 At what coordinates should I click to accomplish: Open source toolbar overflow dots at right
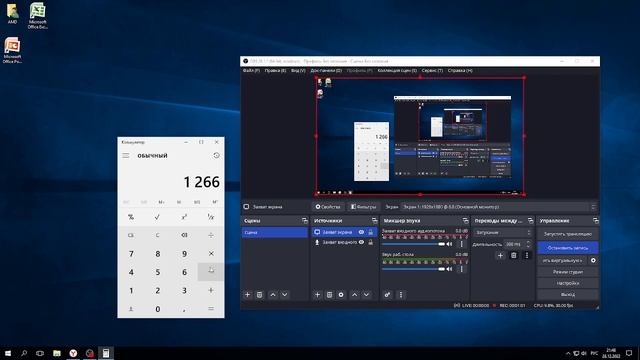[x=593, y=207]
